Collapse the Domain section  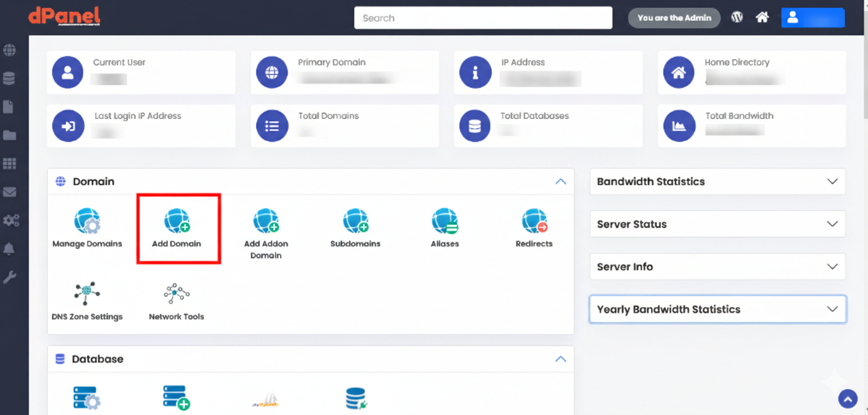[560, 182]
